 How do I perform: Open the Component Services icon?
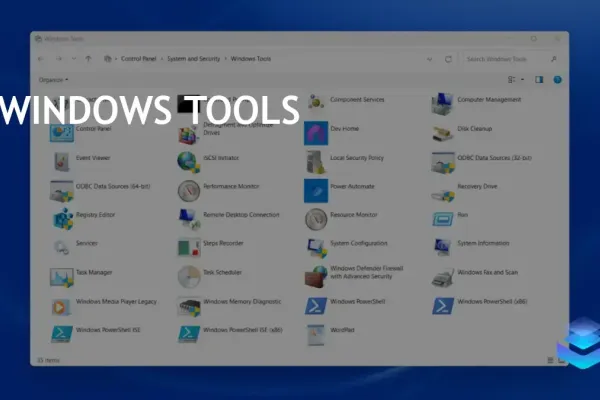[x=316, y=103]
